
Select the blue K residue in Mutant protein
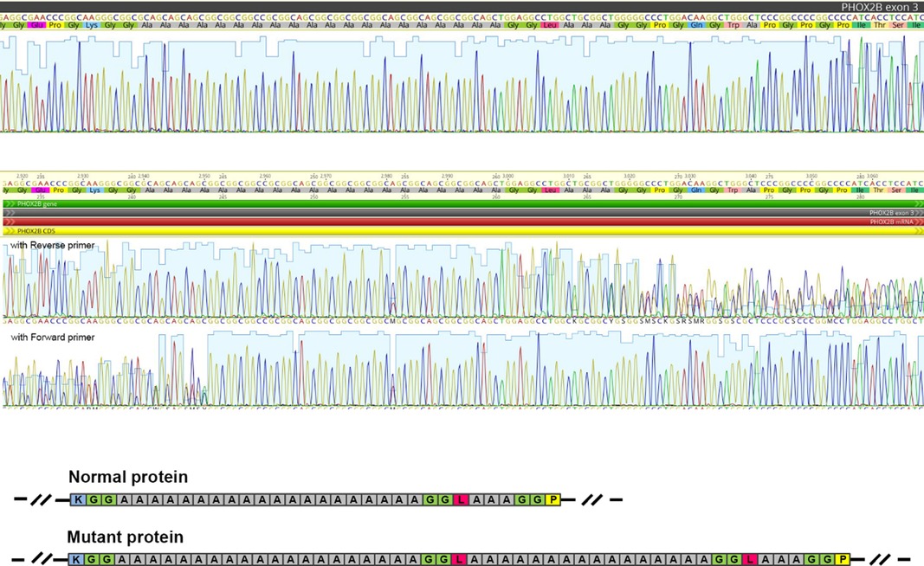76,559
